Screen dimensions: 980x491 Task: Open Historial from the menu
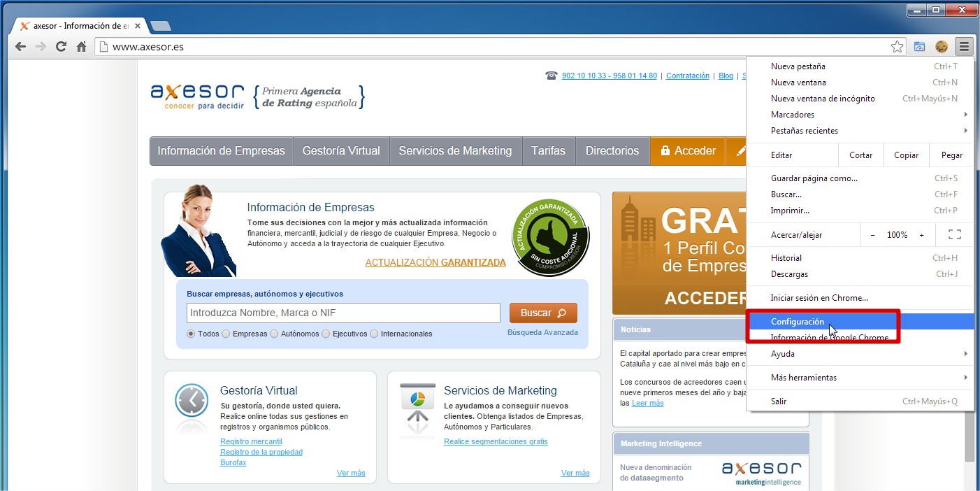tap(860, 258)
